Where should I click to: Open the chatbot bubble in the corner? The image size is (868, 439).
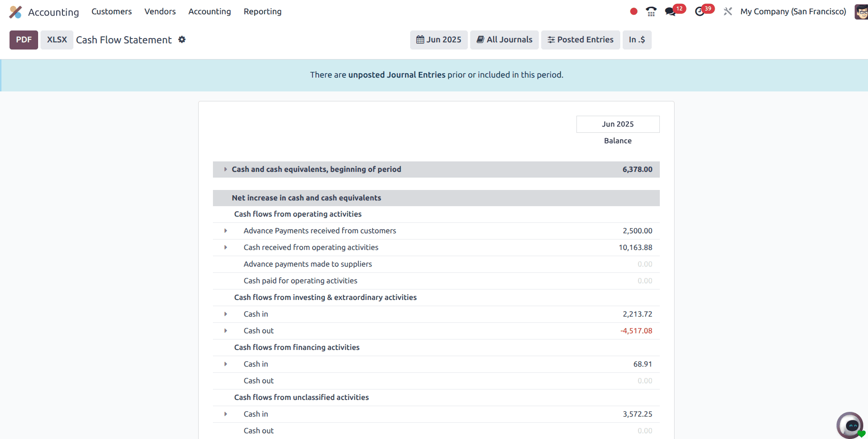click(850, 425)
